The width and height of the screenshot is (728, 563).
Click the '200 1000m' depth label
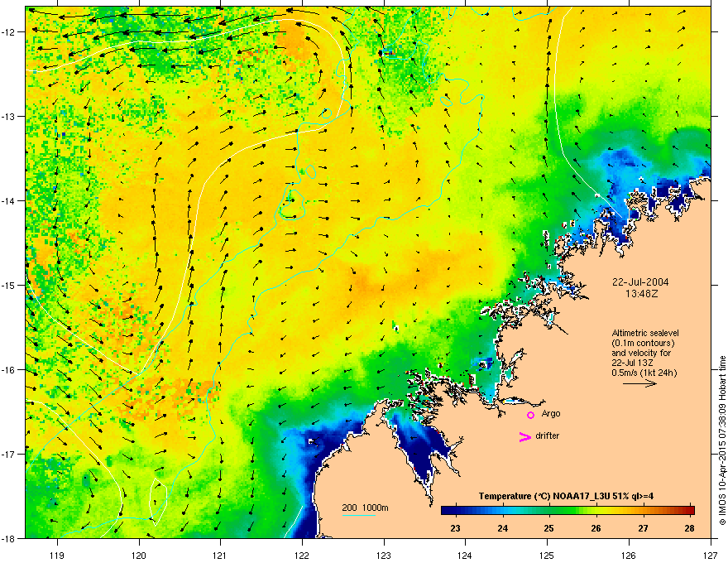[365, 508]
